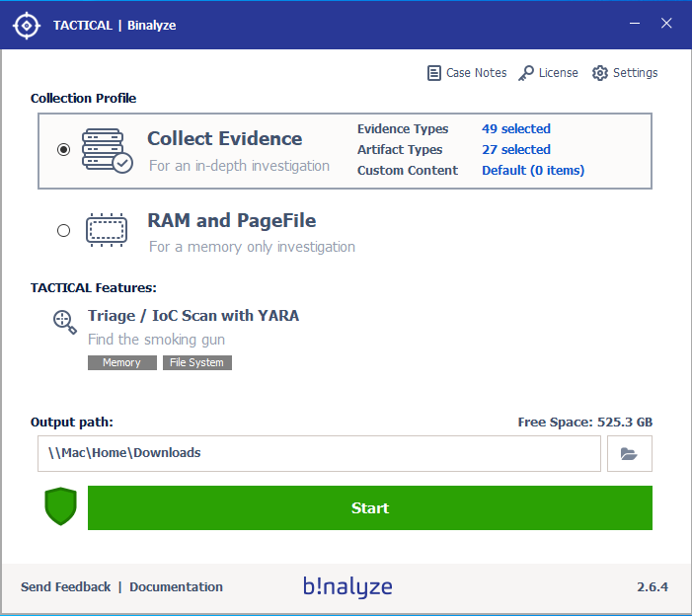The height and width of the screenshot is (616, 692).
Task: Open the License key option
Action: 549,73
